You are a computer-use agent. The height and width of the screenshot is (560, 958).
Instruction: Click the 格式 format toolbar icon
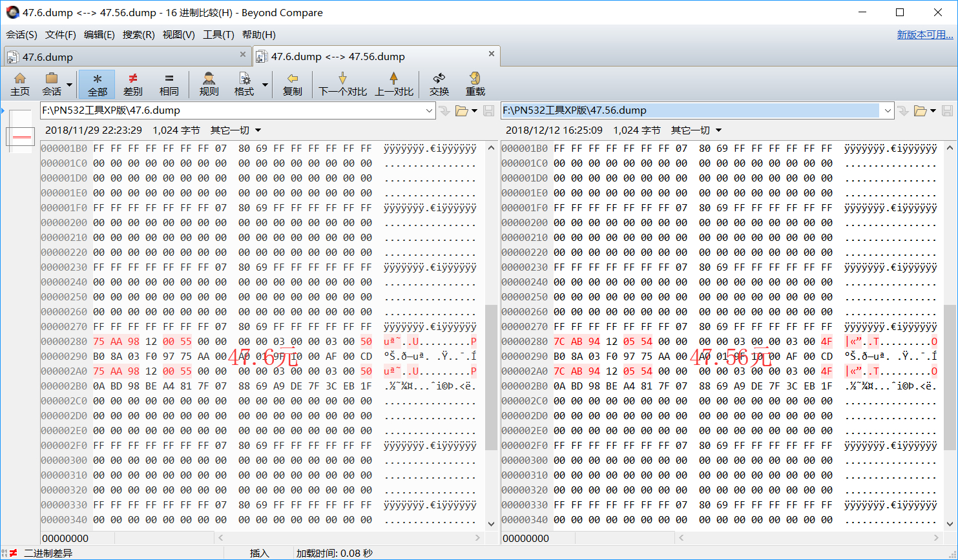click(244, 85)
